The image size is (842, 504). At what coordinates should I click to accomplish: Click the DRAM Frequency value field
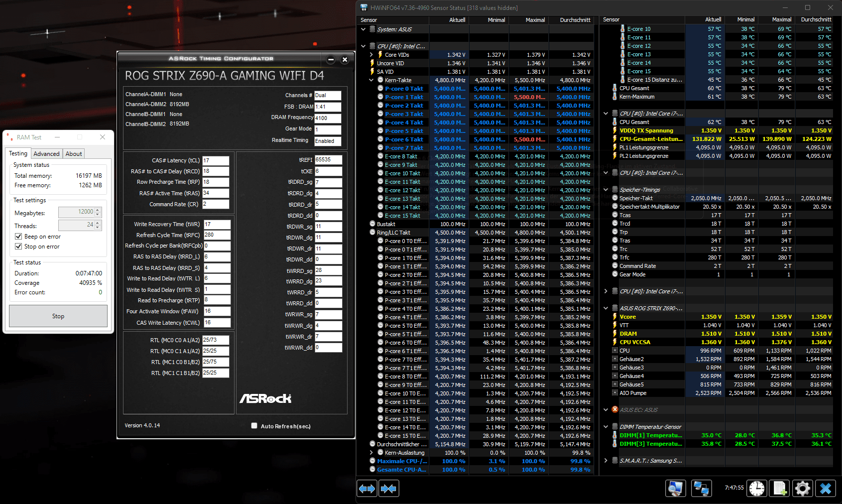[x=328, y=119]
